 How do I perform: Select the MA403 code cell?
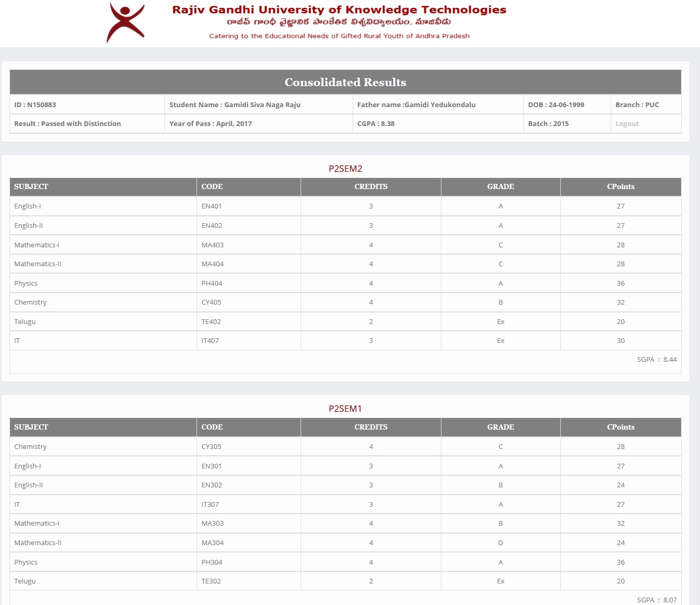pyautogui.click(x=249, y=245)
